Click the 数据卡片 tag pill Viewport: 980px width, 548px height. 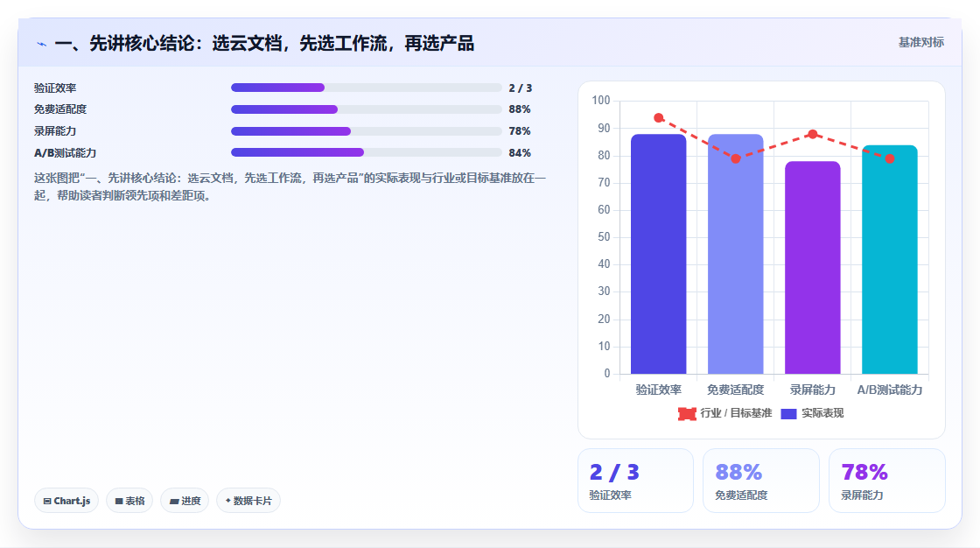point(248,501)
